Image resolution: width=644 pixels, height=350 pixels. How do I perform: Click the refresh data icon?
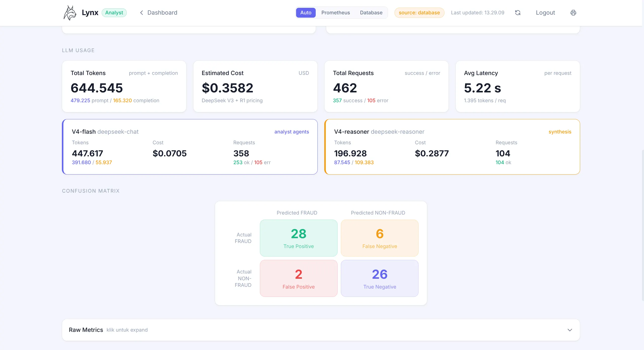[518, 13]
